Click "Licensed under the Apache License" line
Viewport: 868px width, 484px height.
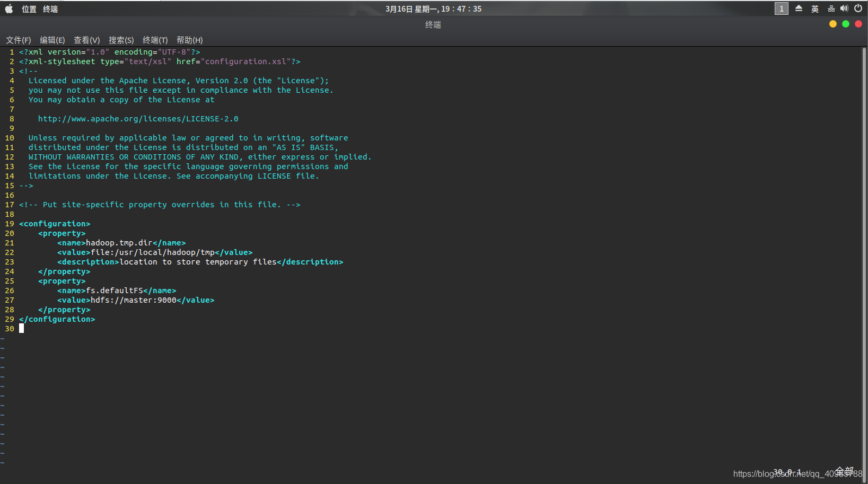(x=179, y=81)
